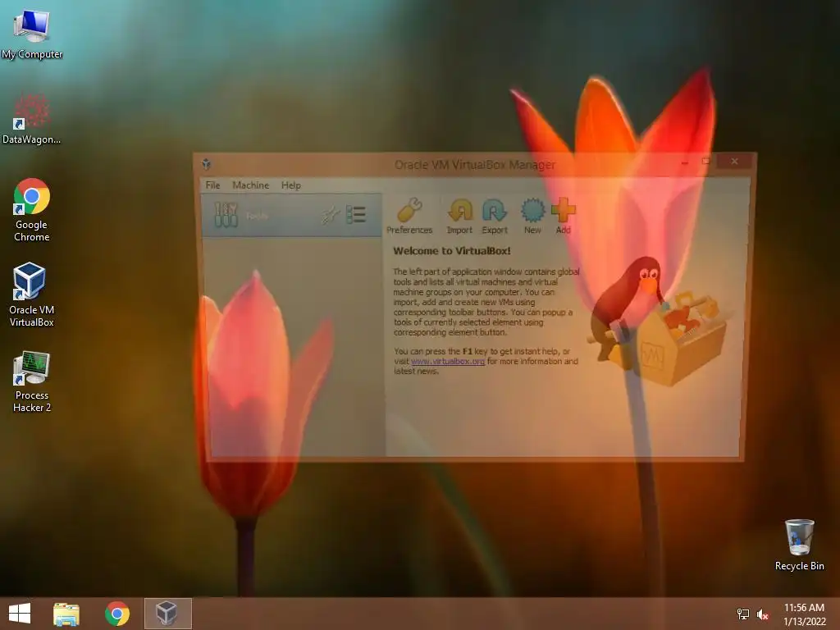This screenshot has height=630, width=840.
Task: Open the File menu
Action: [212, 185]
